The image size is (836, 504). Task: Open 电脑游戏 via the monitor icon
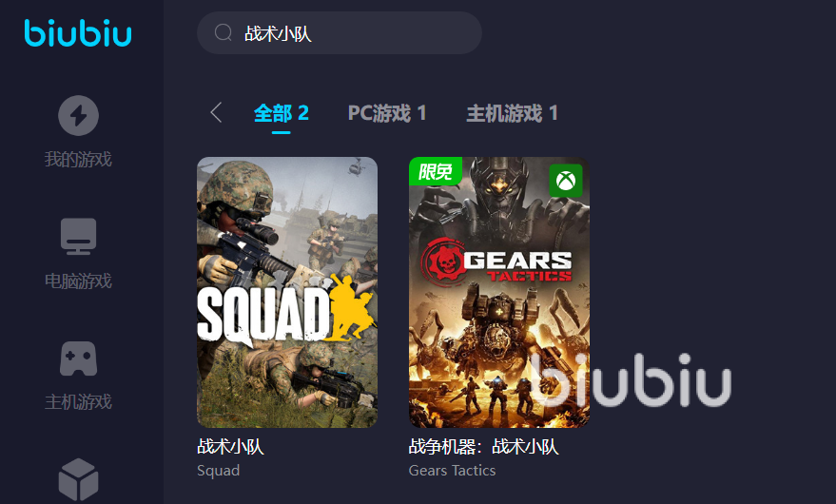(78, 236)
